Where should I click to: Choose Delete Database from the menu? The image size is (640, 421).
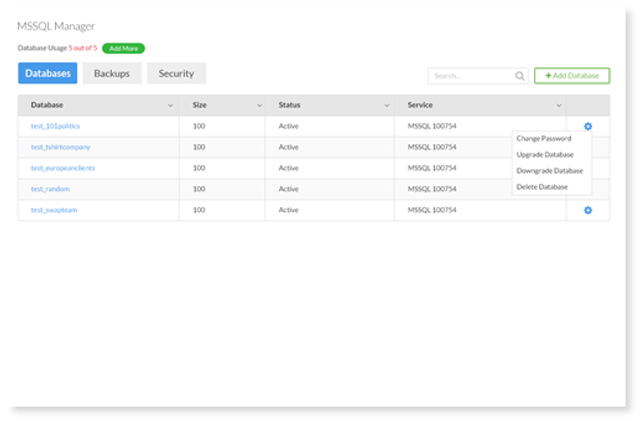click(542, 187)
